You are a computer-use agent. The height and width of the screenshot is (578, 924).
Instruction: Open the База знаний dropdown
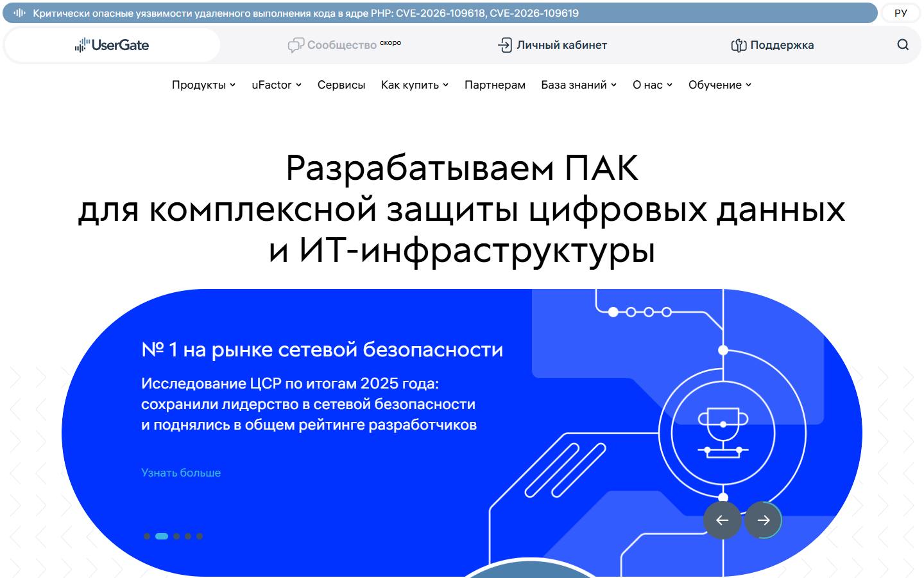[579, 85]
